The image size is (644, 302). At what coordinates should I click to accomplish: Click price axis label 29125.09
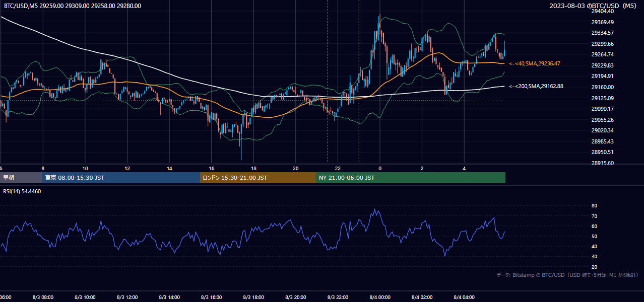(x=602, y=98)
